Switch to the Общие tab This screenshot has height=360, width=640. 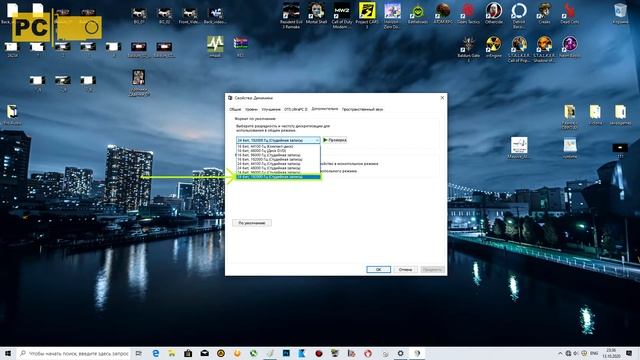tap(235, 109)
